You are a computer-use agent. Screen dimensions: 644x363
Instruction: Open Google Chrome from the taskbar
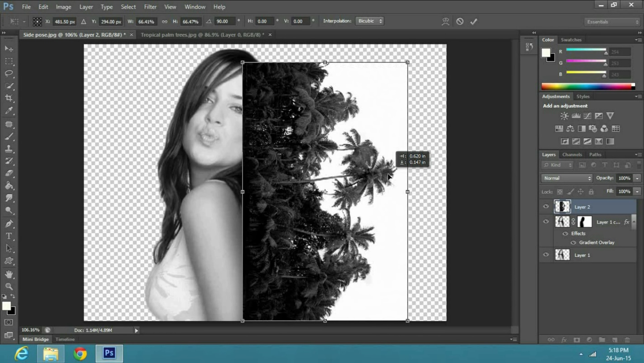tap(80, 353)
